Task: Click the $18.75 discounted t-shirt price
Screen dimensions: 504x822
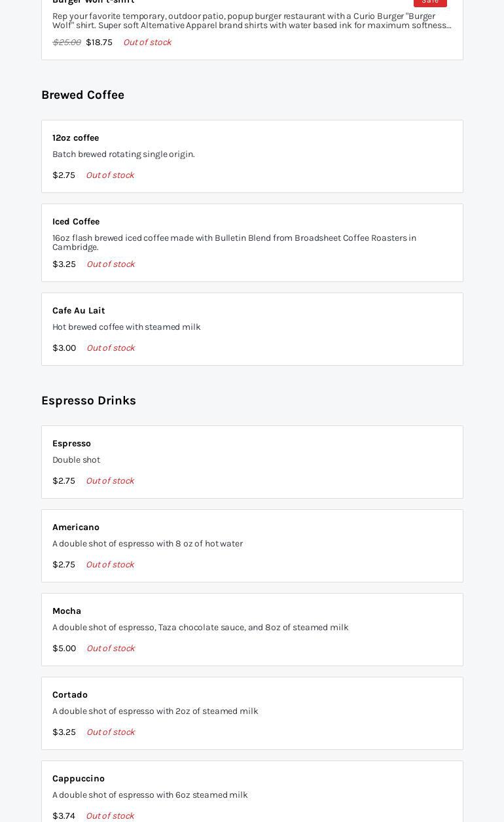Action: pyautogui.click(x=99, y=43)
